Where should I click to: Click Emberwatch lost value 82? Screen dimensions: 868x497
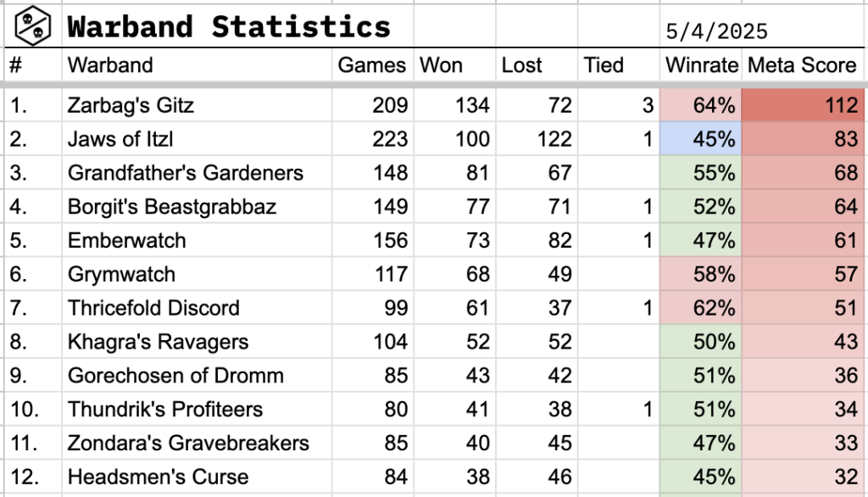[537, 240]
